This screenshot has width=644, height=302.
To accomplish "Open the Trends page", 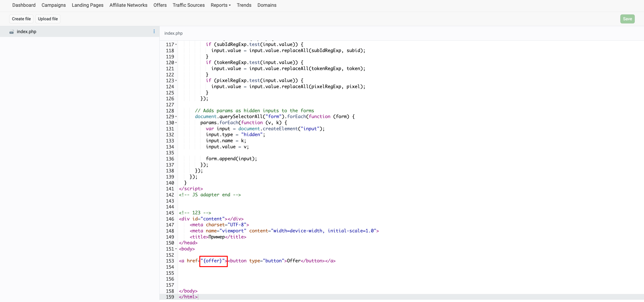I will (244, 5).
